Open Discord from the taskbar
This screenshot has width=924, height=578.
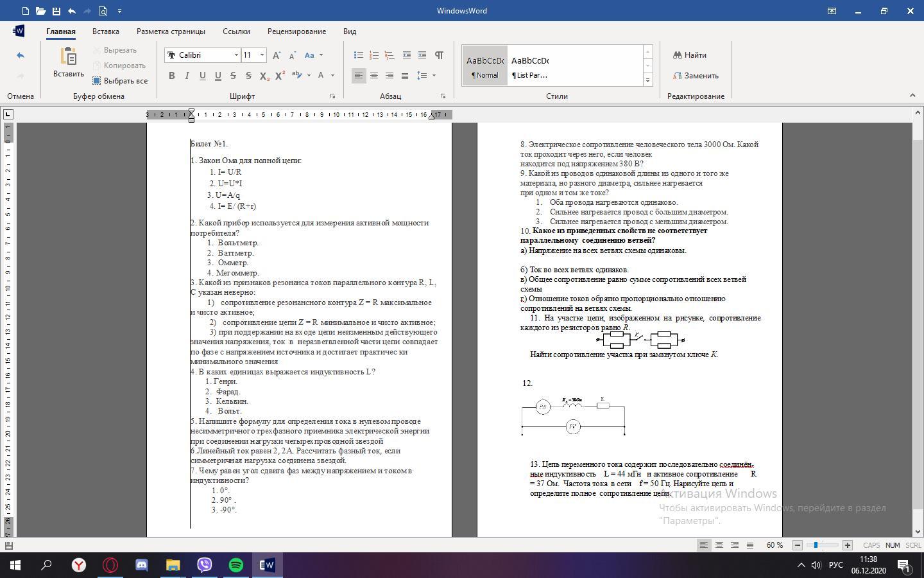(142, 565)
